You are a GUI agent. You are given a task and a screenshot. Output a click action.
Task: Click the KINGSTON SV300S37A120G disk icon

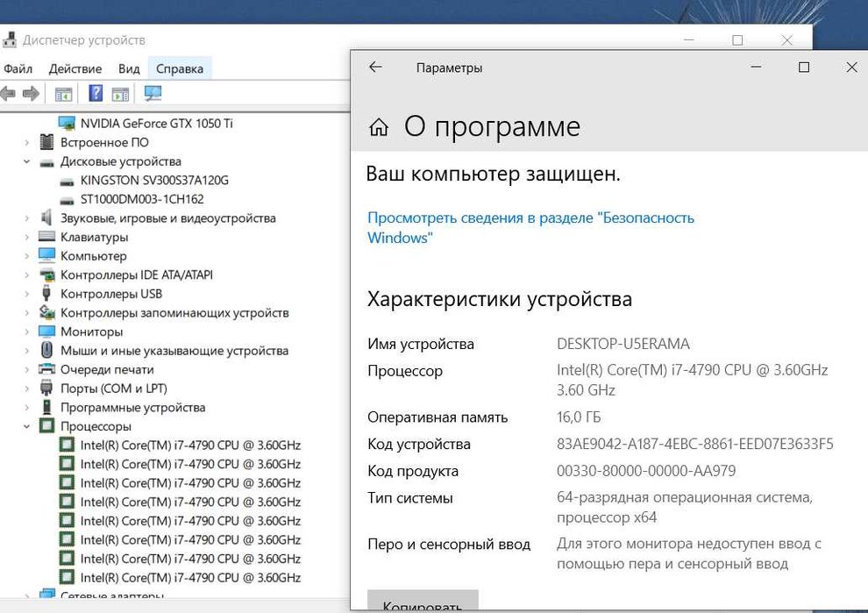point(67,181)
